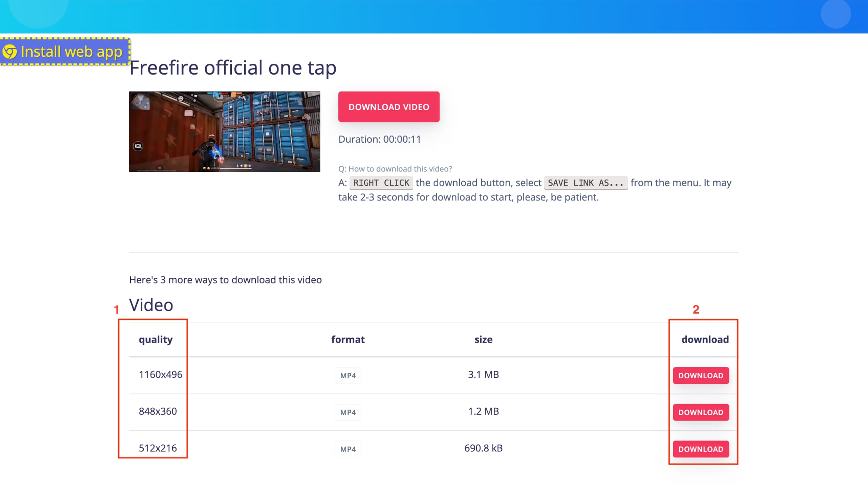Screen dimensions: 868x485
Task: Click the smiley emote icon in the thumbnail
Action: coord(181,99)
